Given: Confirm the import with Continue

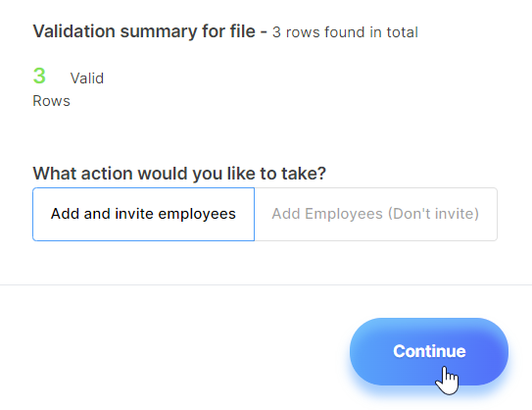Looking at the screenshot, I should (429, 351).
